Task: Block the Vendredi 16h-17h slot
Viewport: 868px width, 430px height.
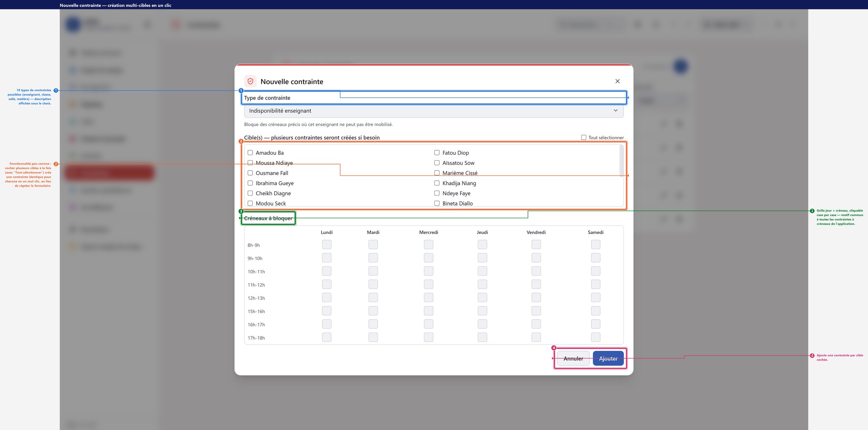Action: [x=536, y=324]
